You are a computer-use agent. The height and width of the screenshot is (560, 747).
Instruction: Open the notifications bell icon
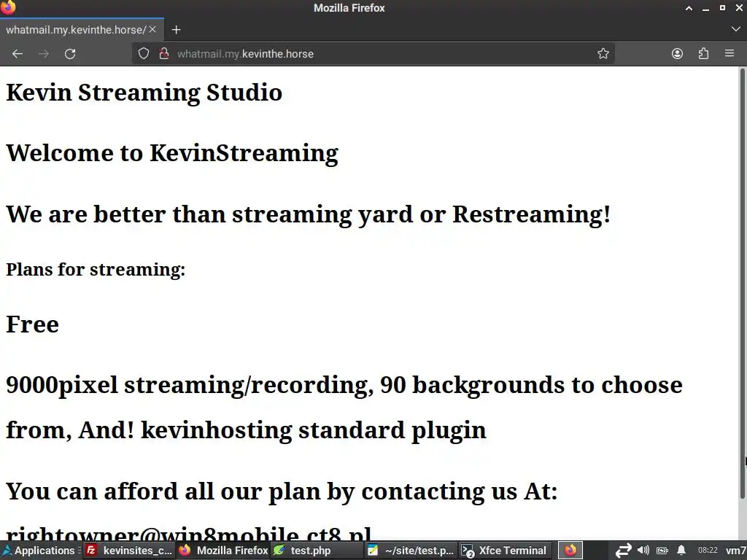682,551
